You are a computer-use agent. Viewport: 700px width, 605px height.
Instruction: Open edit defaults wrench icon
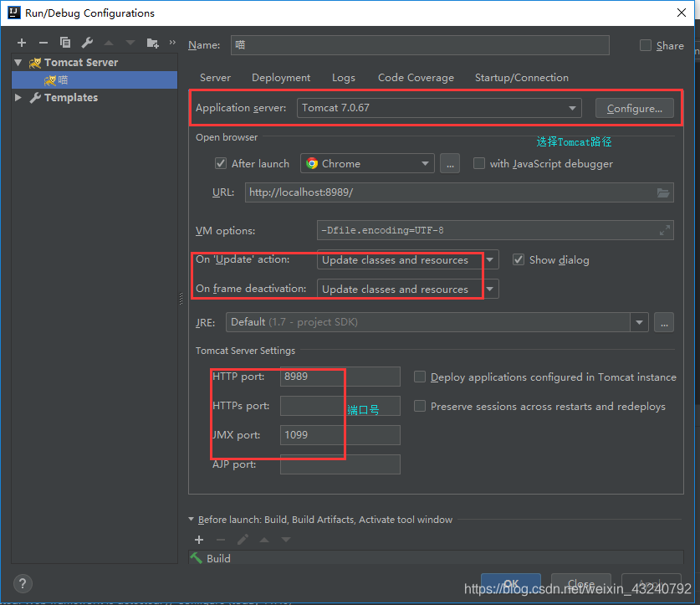pos(87,43)
